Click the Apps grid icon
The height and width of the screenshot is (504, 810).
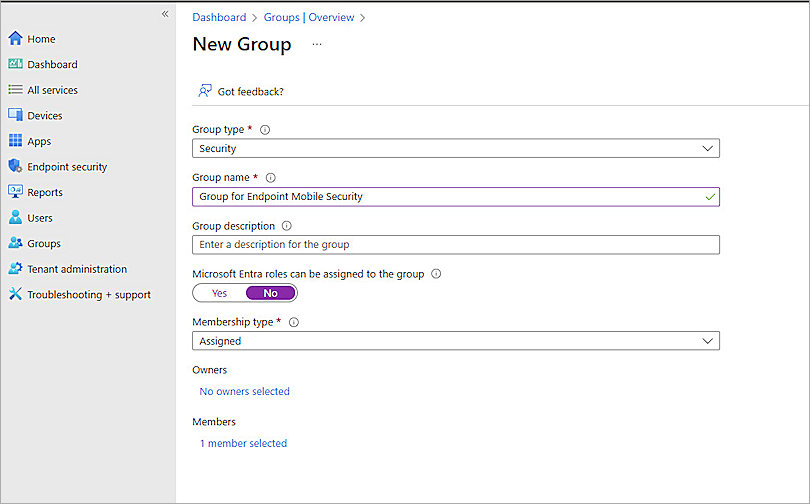coord(15,140)
